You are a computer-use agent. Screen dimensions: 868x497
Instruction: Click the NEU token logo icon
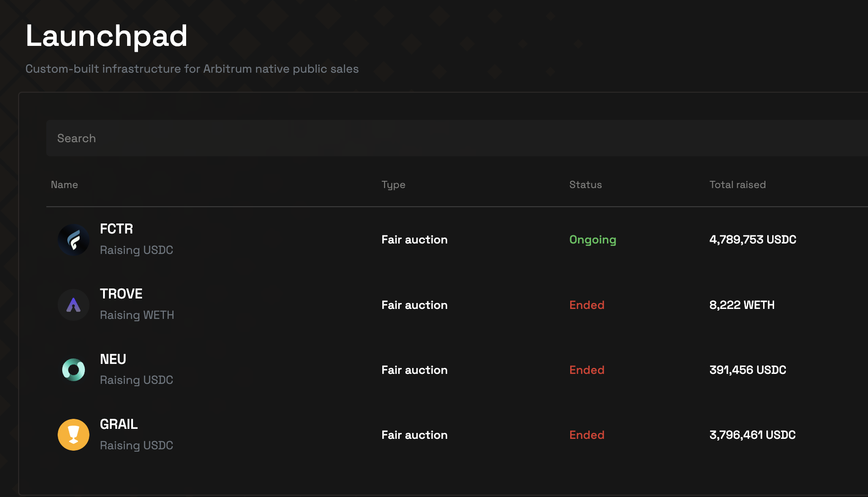coord(74,370)
